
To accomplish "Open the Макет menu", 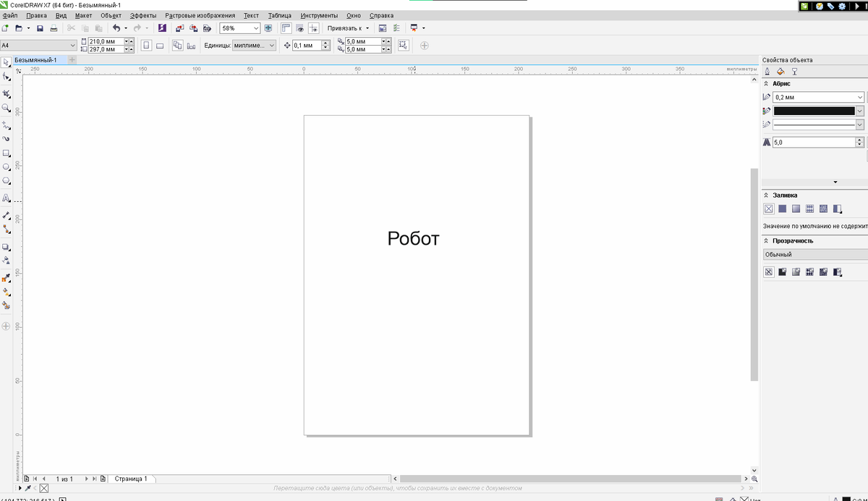I will pos(82,14).
